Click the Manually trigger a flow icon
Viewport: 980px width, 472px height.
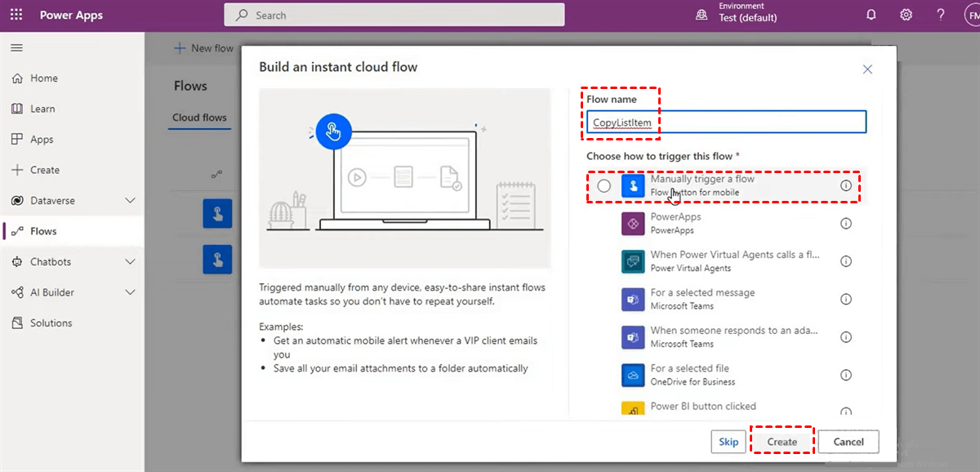[x=634, y=185]
